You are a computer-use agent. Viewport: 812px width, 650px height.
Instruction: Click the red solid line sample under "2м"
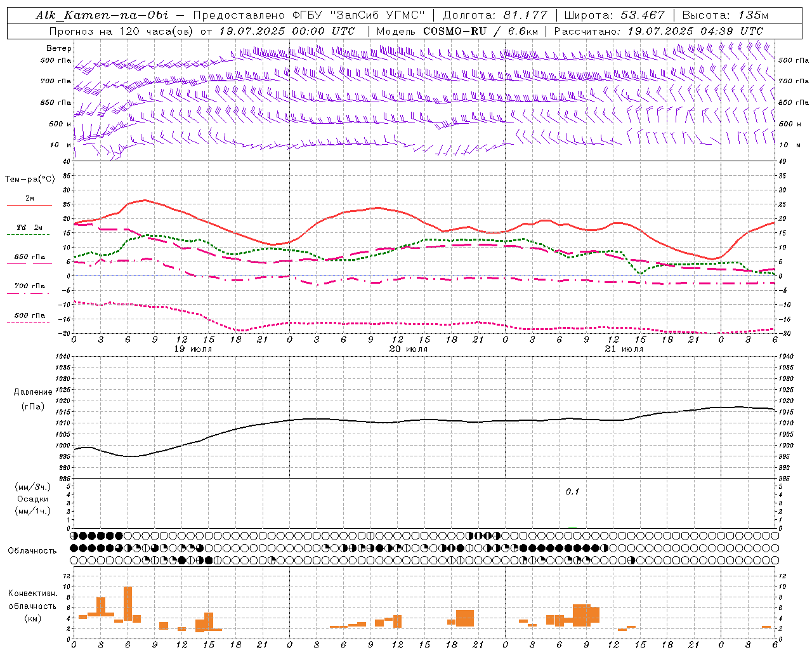click(29, 206)
